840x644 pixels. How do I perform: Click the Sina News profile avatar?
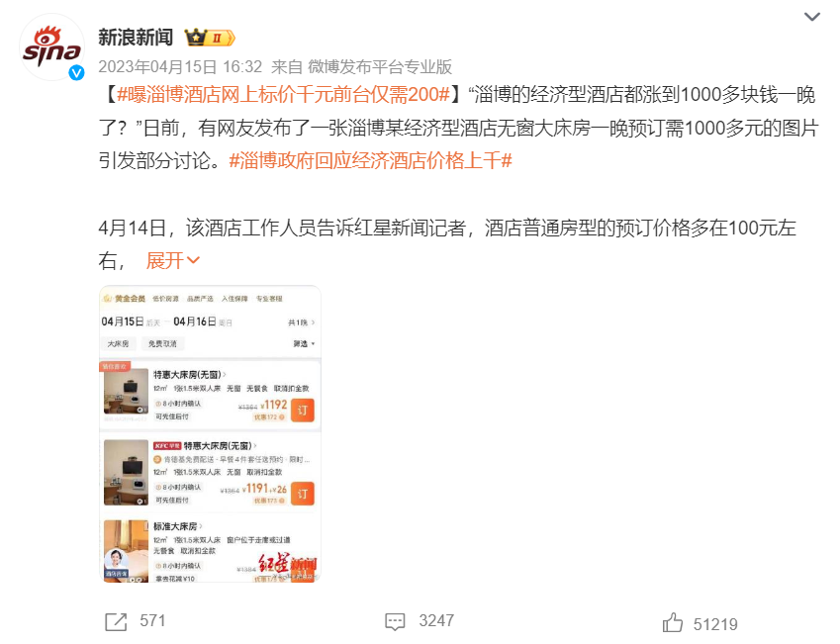click(x=52, y=47)
